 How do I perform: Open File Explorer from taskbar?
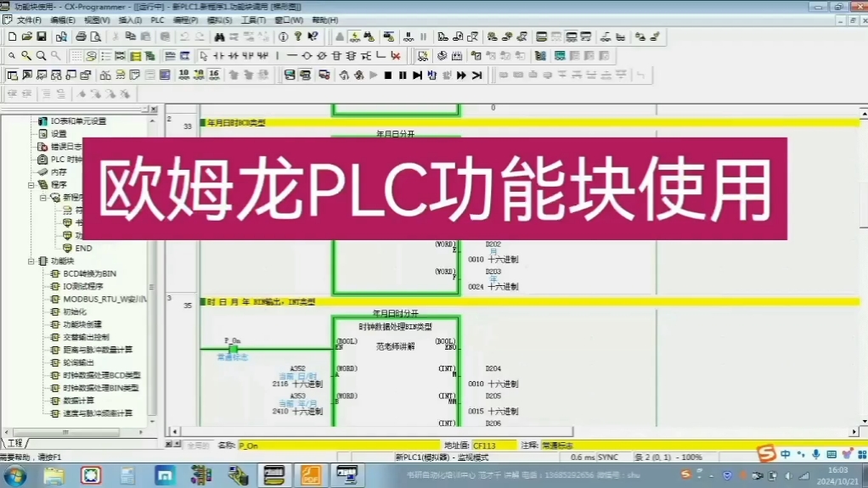click(54, 475)
